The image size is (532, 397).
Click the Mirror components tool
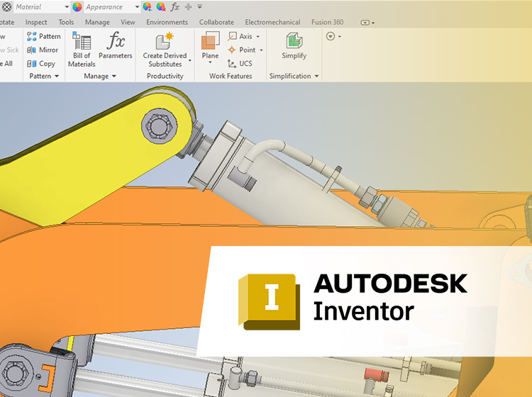click(43, 50)
